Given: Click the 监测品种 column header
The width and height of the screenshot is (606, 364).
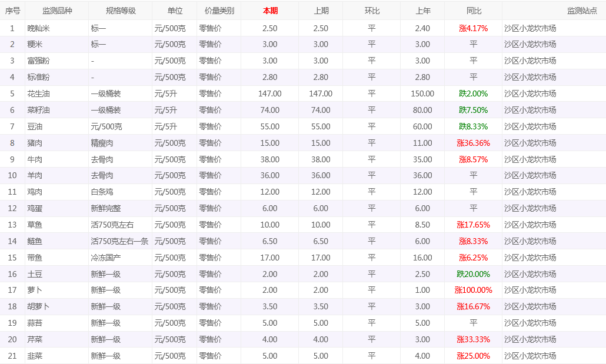Looking at the screenshot, I should point(57,11).
